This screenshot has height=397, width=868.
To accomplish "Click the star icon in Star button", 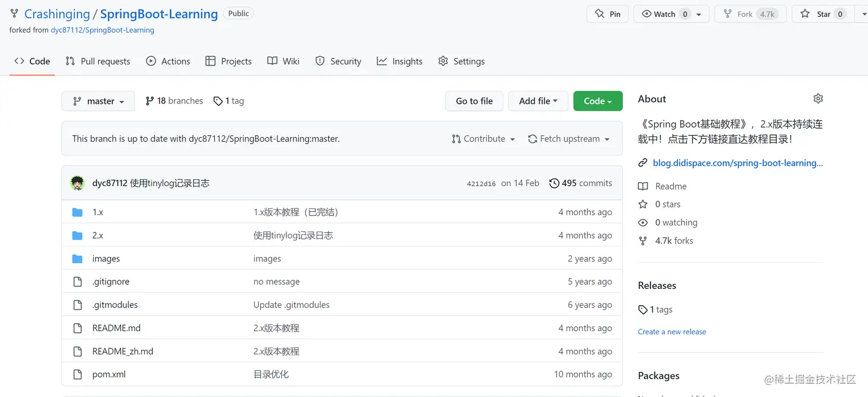I will 805,14.
